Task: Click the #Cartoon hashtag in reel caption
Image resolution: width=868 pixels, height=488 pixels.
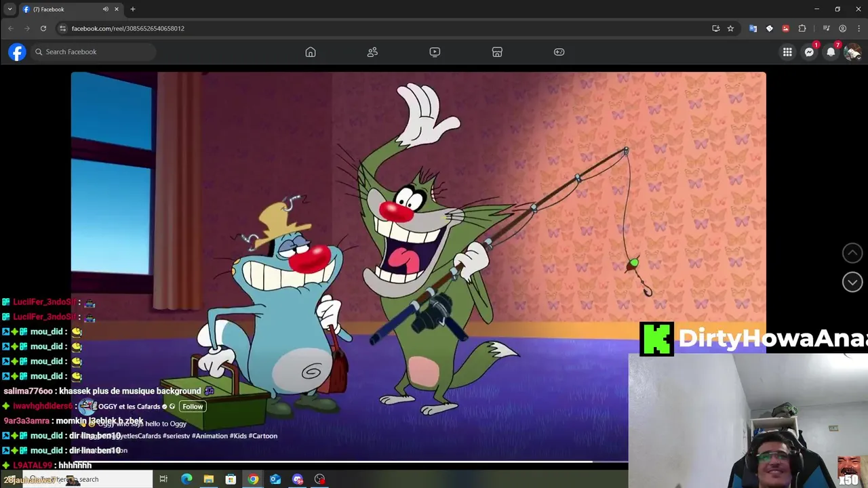Action: pos(263,436)
